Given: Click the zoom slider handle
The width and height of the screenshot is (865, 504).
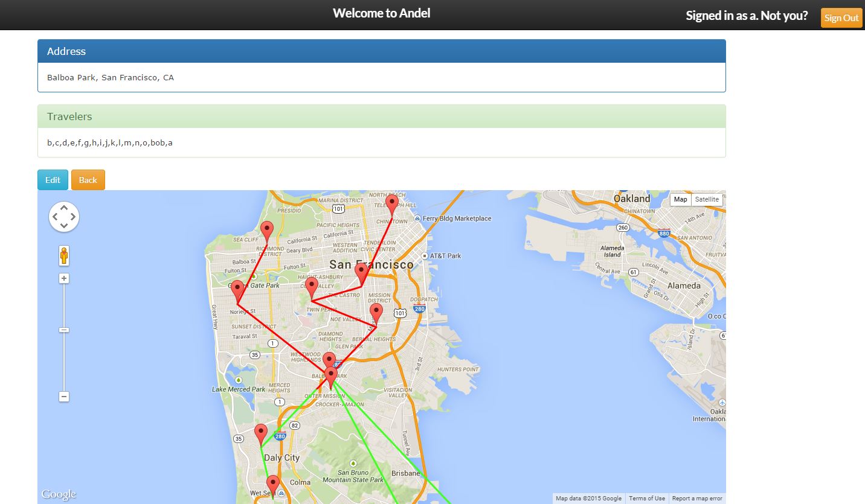Looking at the screenshot, I should tap(64, 330).
